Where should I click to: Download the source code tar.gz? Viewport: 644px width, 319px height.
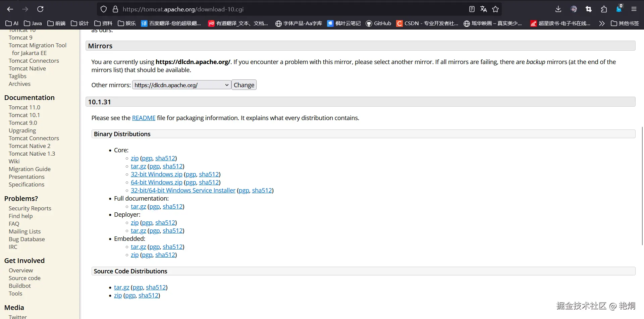(x=121, y=287)
